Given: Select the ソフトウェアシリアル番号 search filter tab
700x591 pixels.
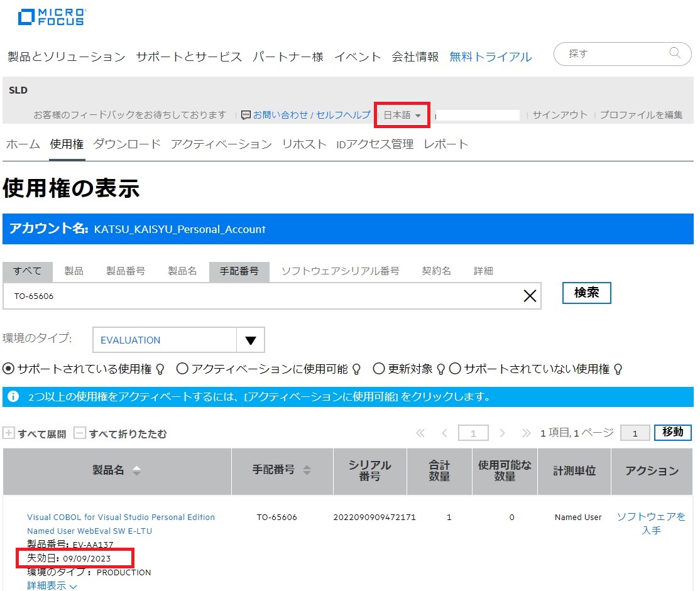Looking at the screenshot, I should pos(340,271).
